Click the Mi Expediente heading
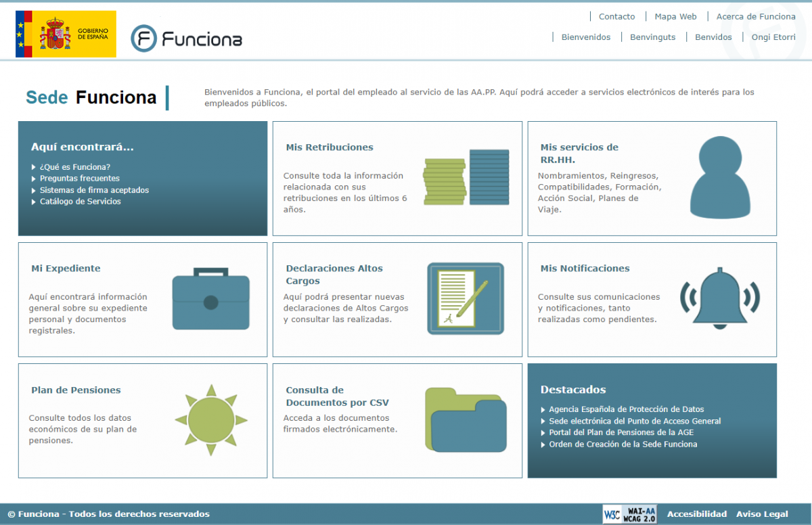The height and width of the screenshot is (525, 812). [x=66, y=269]
